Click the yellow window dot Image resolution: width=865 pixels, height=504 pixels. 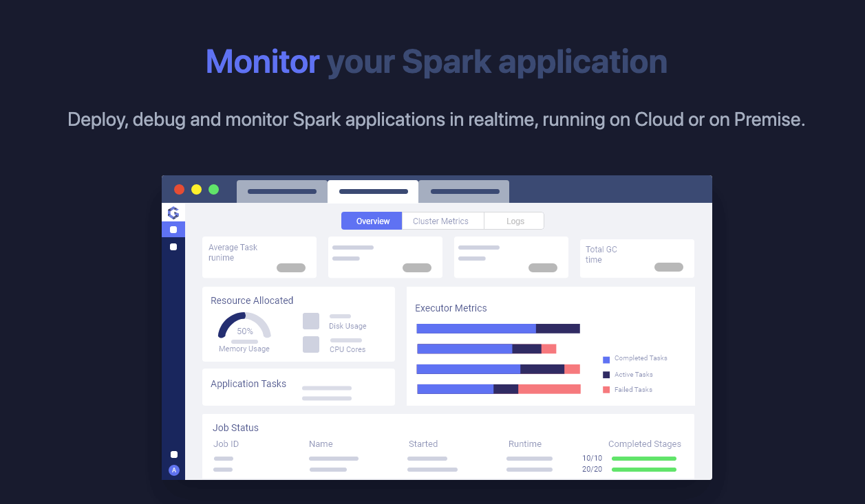click(196, 189)
